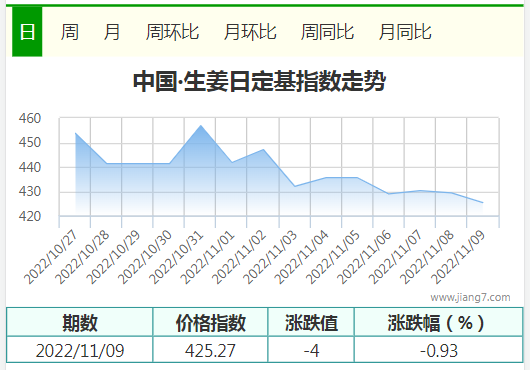
Task: Click the -0.93 percent change cell
Action: click(439, 350)
